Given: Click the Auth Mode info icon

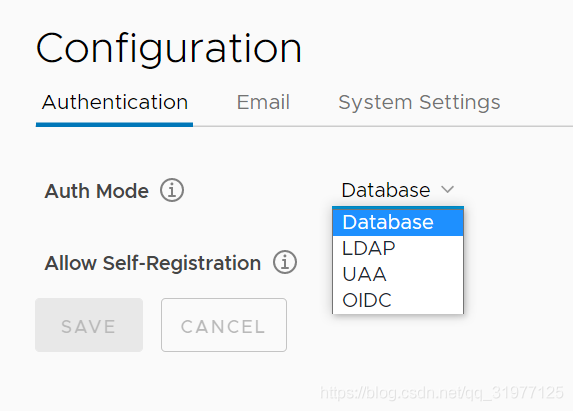Looking at the screenshot, I should tap(172, 190).
